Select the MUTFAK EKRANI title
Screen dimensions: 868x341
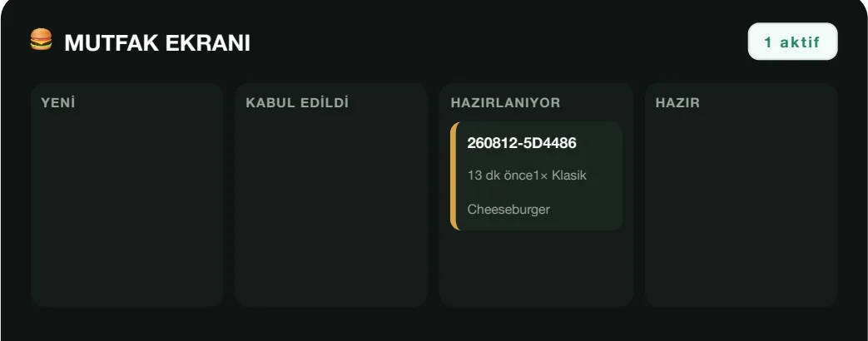click(x=157, y=42)
